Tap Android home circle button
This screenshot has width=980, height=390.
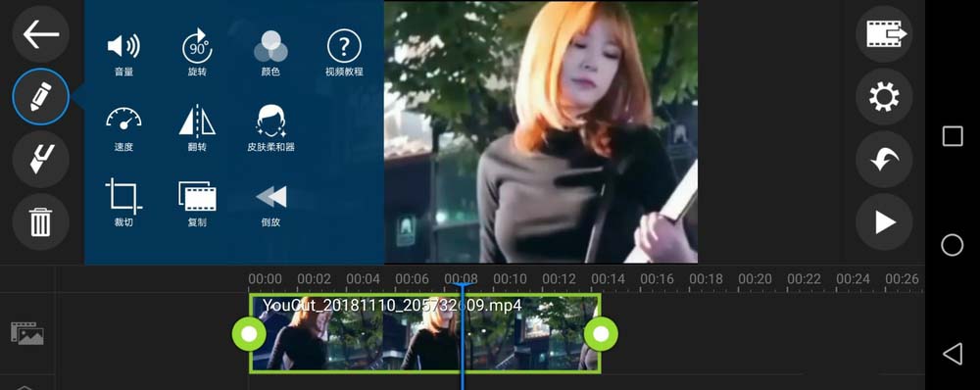[952, 245]
